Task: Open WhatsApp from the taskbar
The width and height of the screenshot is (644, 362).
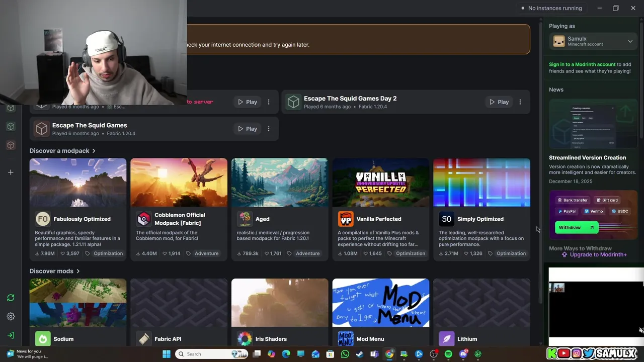Action: [x=345, y=354]
